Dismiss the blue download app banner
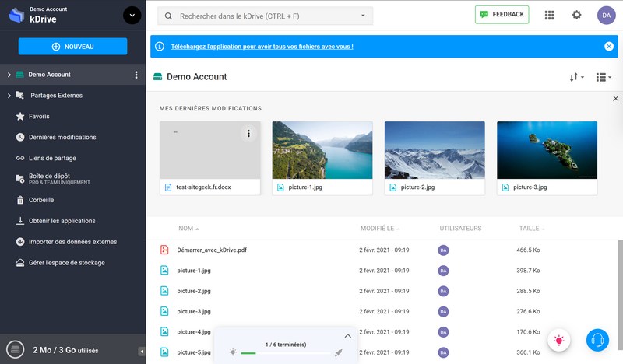Screen dimensions: 623x364 click(609, 47)
